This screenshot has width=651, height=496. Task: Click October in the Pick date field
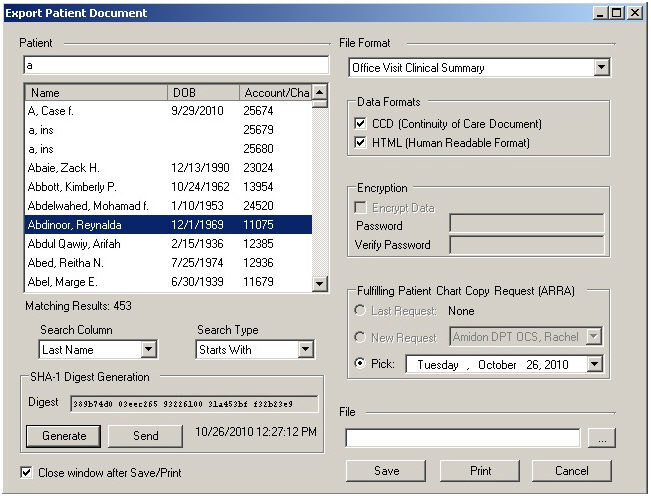coord(497,365)
